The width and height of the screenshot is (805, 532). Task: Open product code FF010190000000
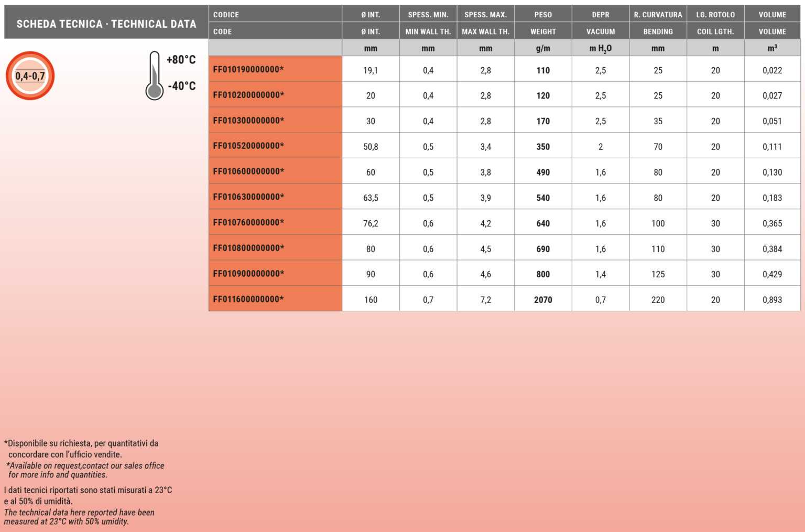click(248, 69)
